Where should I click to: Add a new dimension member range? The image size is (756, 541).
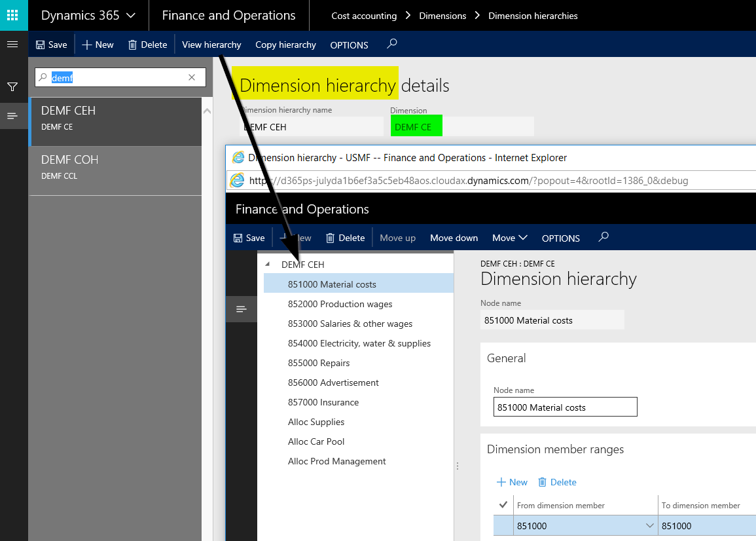[x=512, y=482]
